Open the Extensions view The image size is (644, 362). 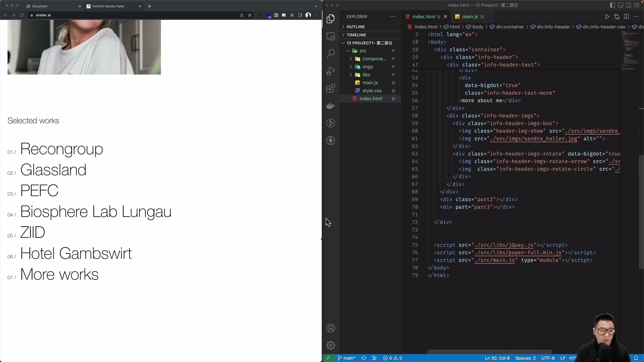[x=331, y=88]
